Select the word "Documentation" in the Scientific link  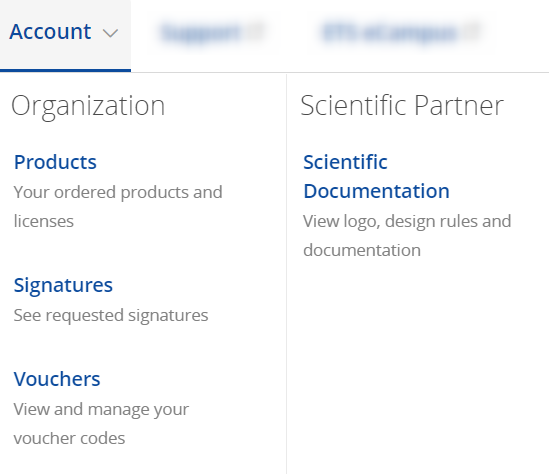(x=376, y=191)
